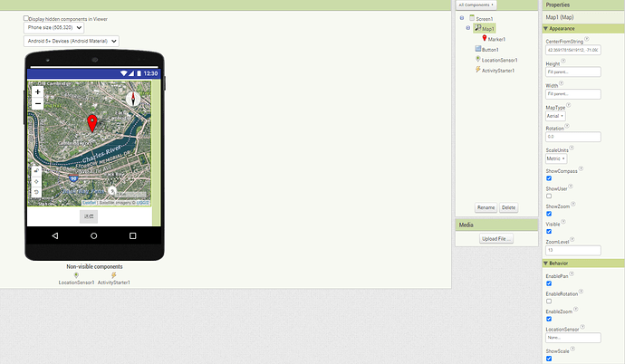Click the map zoom out minus button
The height and width of the screenshot is (364, 625).
(x=37, y=103)
